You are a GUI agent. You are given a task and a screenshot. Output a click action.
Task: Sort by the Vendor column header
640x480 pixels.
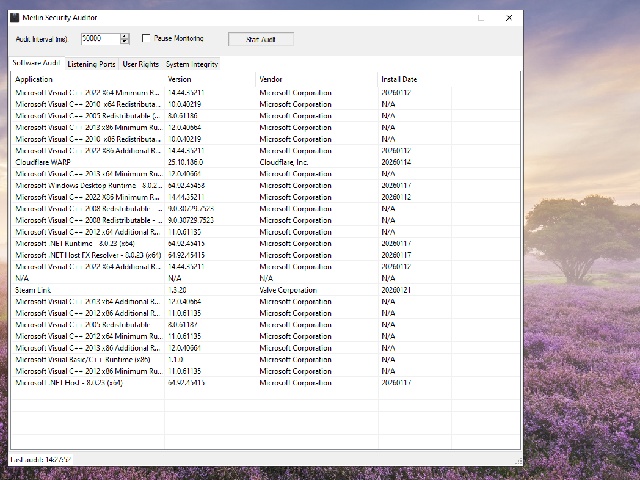[x=317, y=79]
